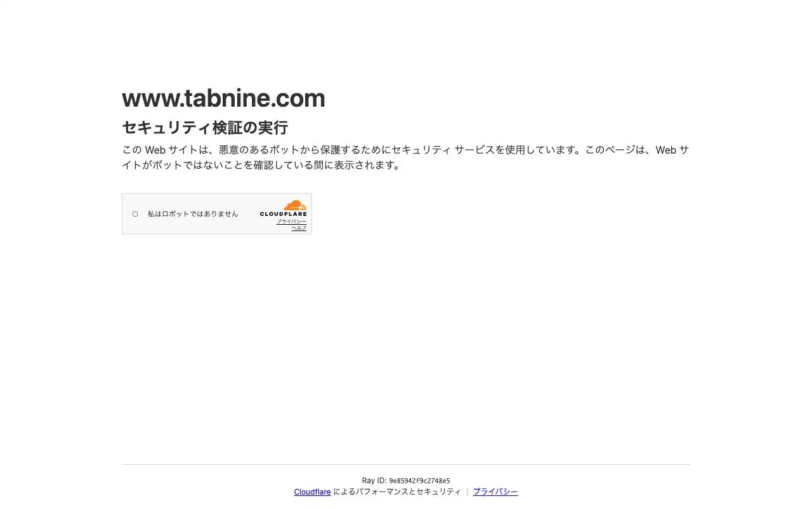This screenshot has width=812, height=508.
Task: Open the Cloudflare link in footer
Action: (312, 491)
